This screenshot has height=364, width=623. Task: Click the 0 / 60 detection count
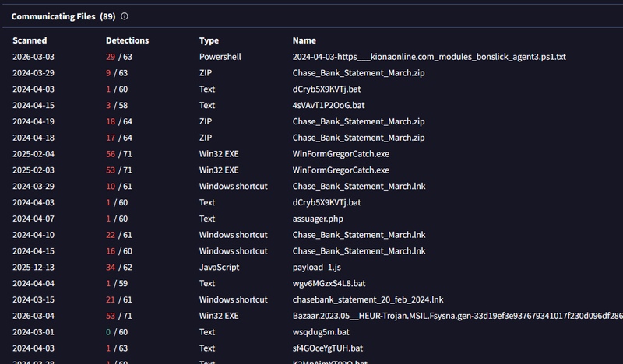[x=117, y=332]
